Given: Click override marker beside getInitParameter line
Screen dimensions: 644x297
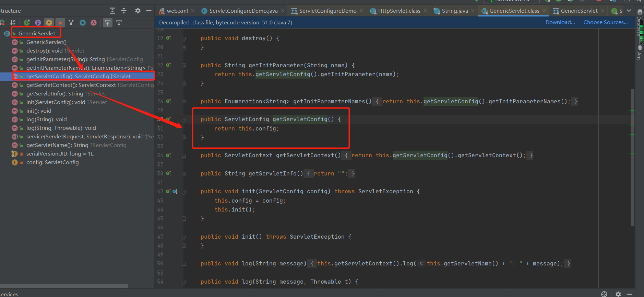Looking at the screenshot, I should (x=168, y=65).
